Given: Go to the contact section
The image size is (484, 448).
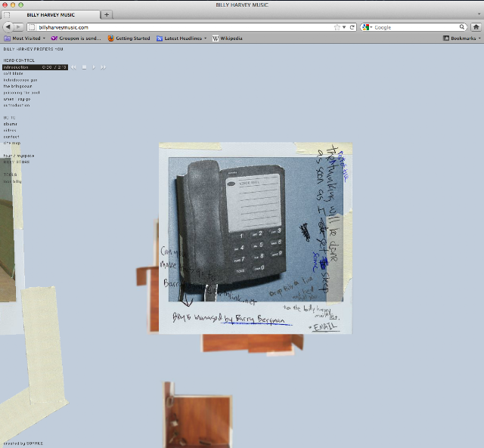Looking at the screenshot, I should [x=11, y=137].
